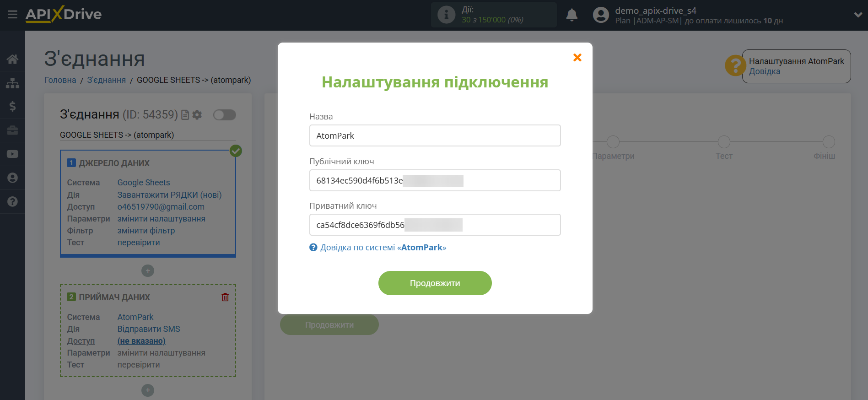Click Продовжити in the dialog

[435, 283]
